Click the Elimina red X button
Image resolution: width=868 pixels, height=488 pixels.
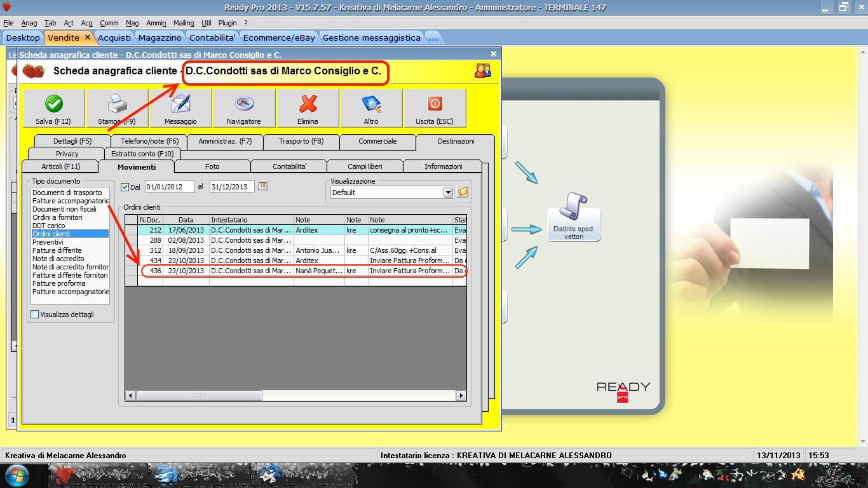point(308,108)
